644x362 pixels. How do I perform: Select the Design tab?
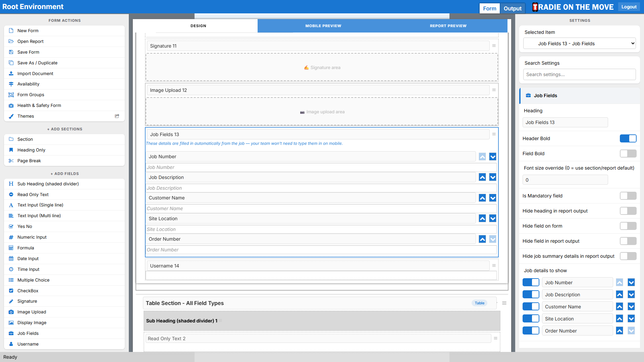198,26
